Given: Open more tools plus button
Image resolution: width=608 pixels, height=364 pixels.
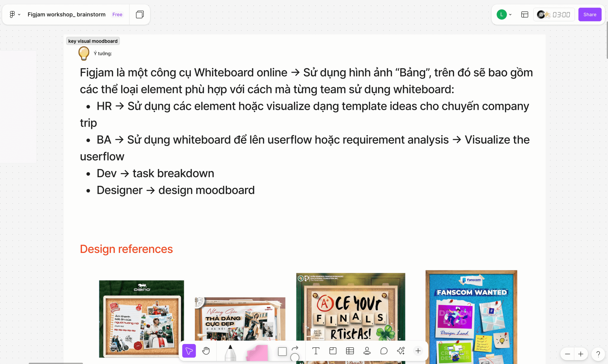Looking at the screenshot, I should (418, 351).
